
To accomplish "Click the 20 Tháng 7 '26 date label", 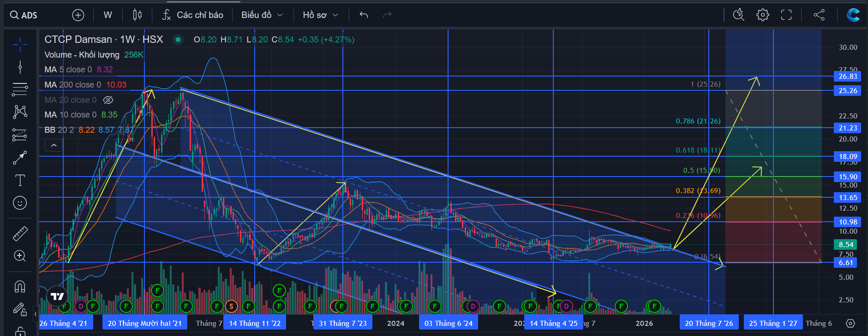I will tap(709, 323).
